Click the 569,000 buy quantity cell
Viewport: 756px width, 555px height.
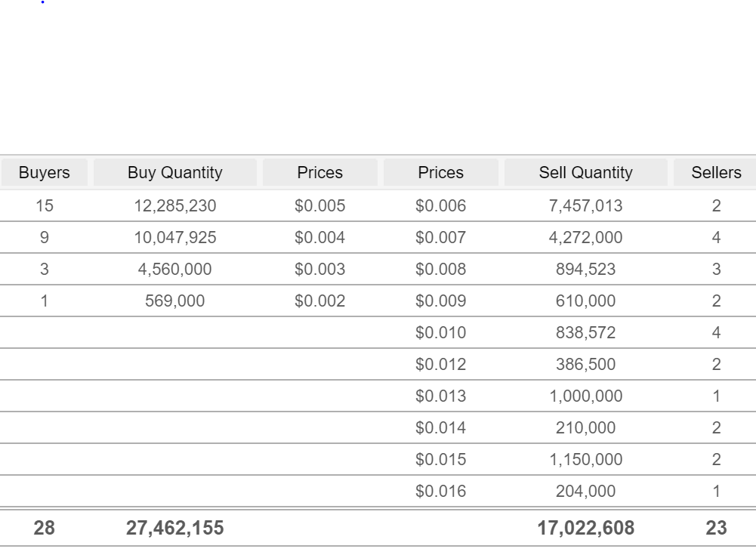coord(175,301)
